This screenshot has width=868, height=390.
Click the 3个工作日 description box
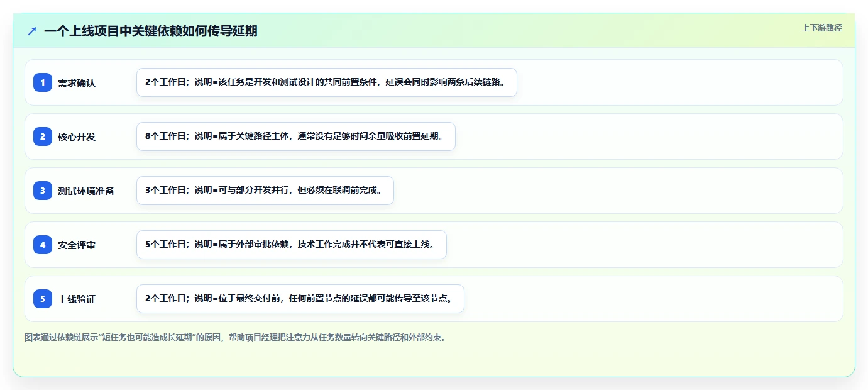[265, 191]
